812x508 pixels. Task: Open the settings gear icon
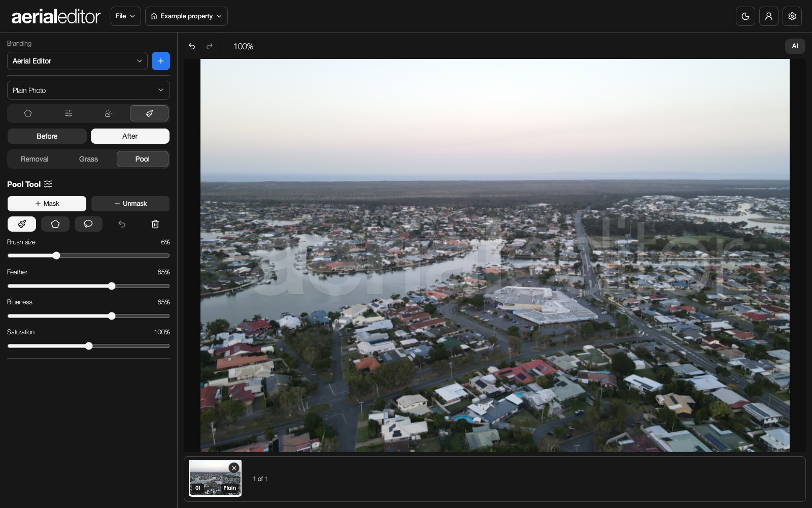click(792, 16)
